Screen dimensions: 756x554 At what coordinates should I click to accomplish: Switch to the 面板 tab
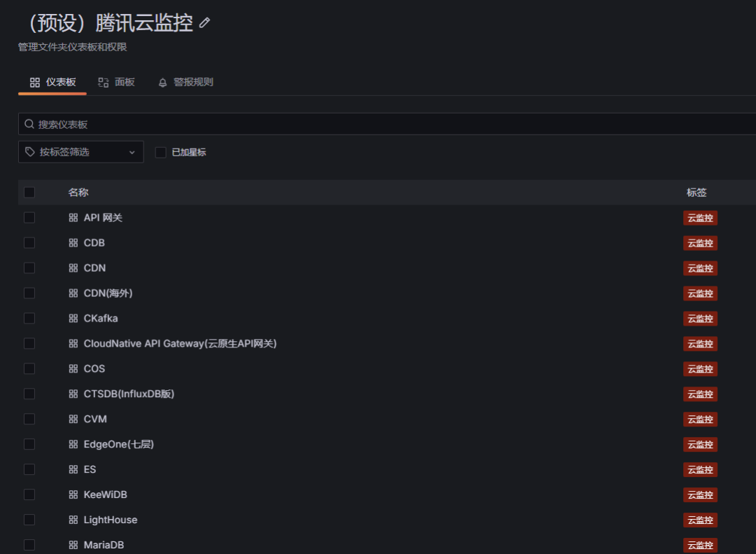(116, 83)
